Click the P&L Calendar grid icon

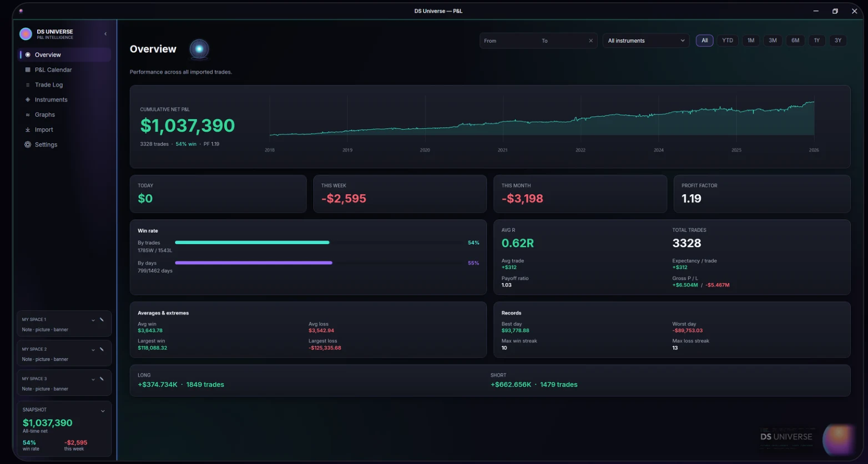28,70
